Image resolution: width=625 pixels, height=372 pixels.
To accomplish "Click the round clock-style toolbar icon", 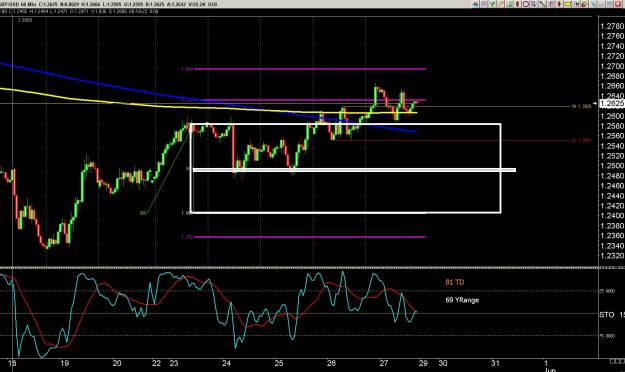I will click(526, 4).
